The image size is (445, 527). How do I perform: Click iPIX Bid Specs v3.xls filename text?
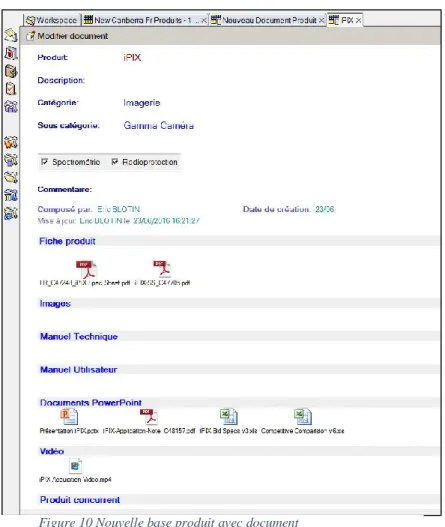[x=228, y=431]
